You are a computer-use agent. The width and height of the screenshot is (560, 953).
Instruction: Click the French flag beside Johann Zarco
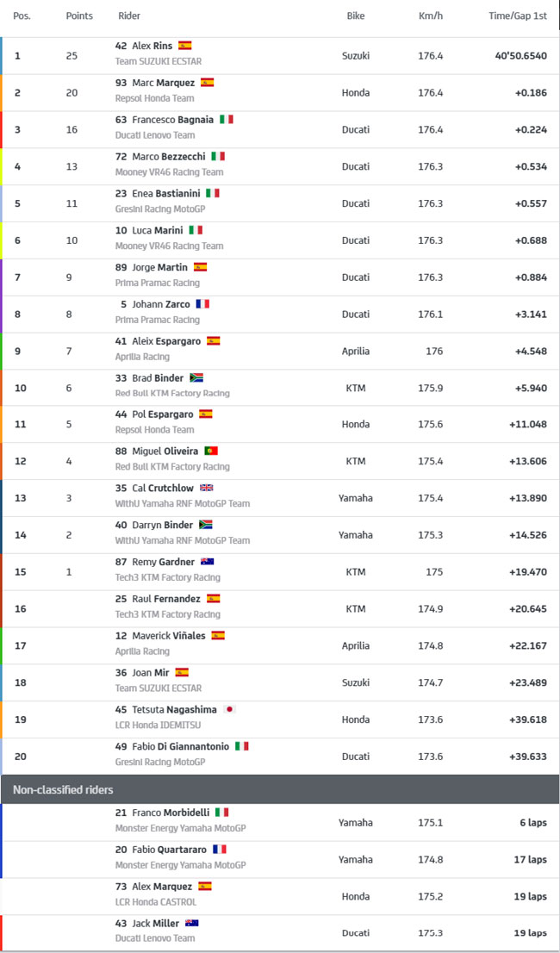[x=202, y=304]
